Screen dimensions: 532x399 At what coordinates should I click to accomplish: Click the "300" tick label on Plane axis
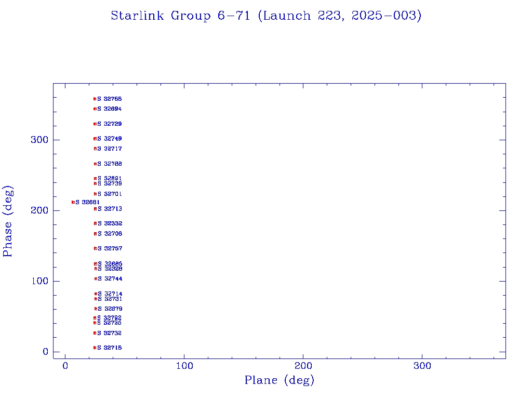(x=422, y=366)
